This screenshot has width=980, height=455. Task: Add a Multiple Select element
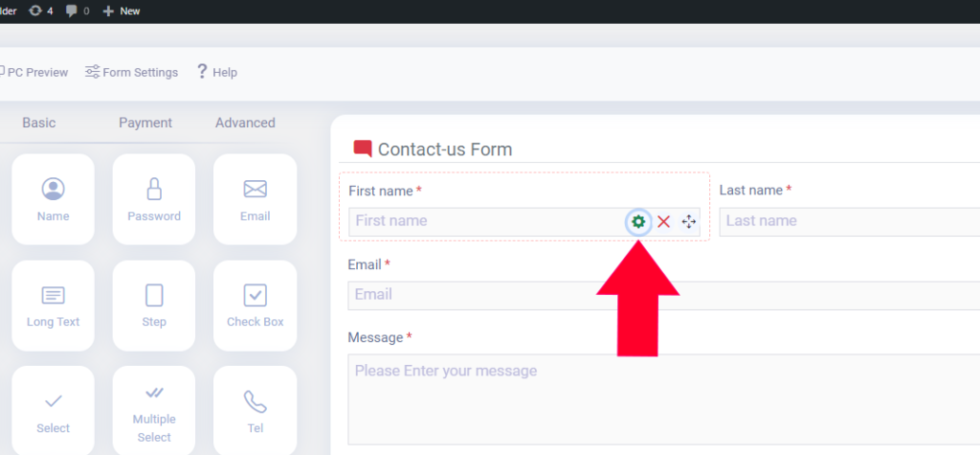[x=154, y=411]
